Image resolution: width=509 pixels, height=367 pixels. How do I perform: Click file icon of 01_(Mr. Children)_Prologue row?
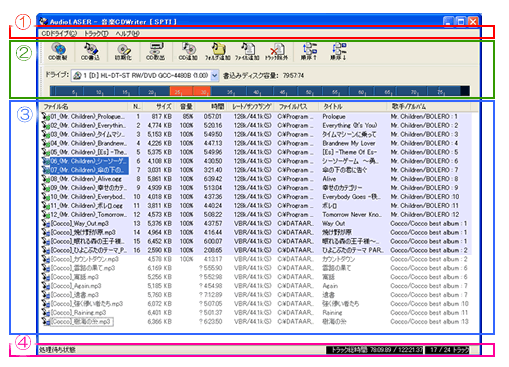pos(46,117)
